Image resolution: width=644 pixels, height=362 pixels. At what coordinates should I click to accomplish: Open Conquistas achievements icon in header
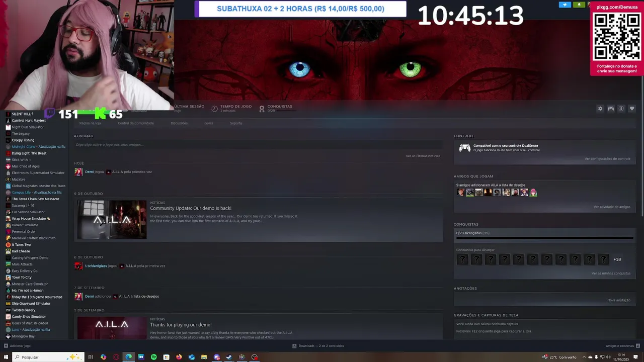pyautogui.click(x=262, y=109)
